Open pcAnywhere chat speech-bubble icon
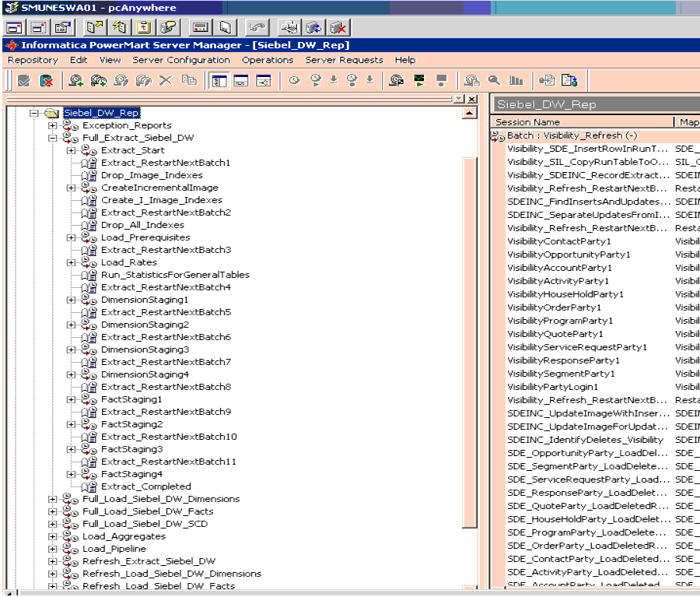The height and width of the screenshot is (597, 700). pos(168,28)
